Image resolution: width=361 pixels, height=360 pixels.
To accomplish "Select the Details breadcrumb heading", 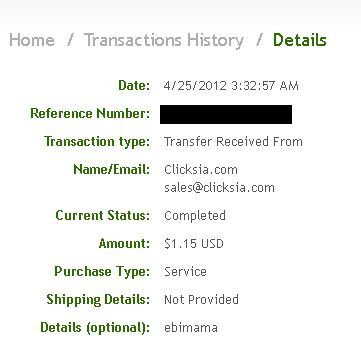I will pyautogui.click(x=300, y=40).
